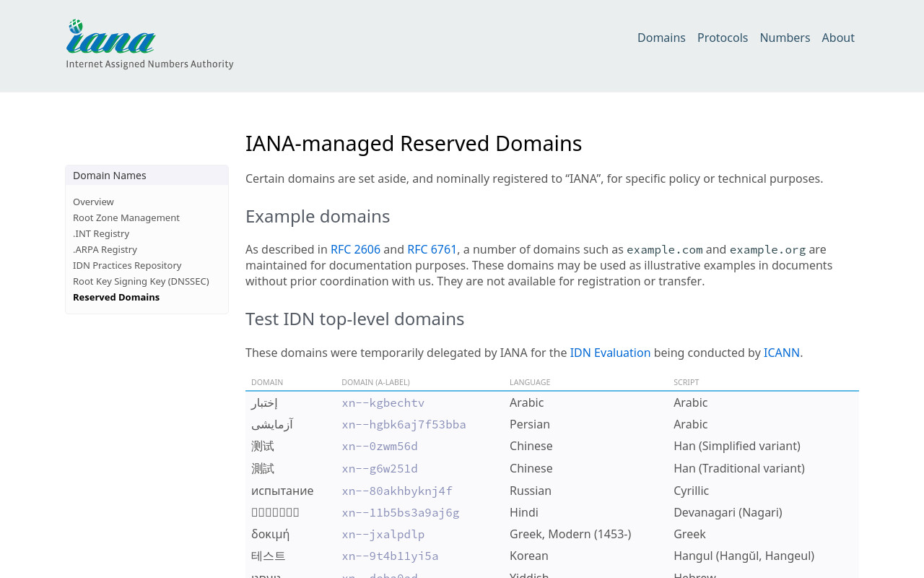Click the δοκιμή domain cell
Image resolution: width=924 pixels, height=578 pixels.
pyautogui.click(x=270, y=534)
